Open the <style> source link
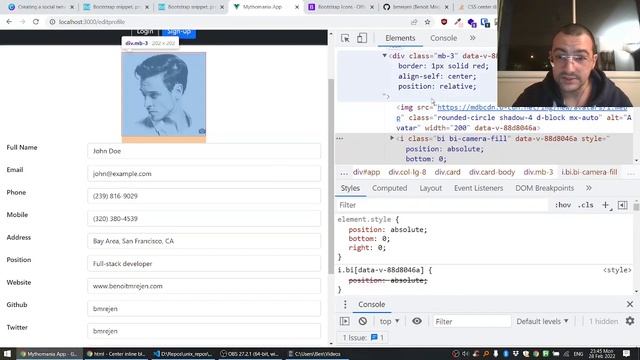This screenshot has height=360, width=640. pyautogui.click(x=617, y=270)
